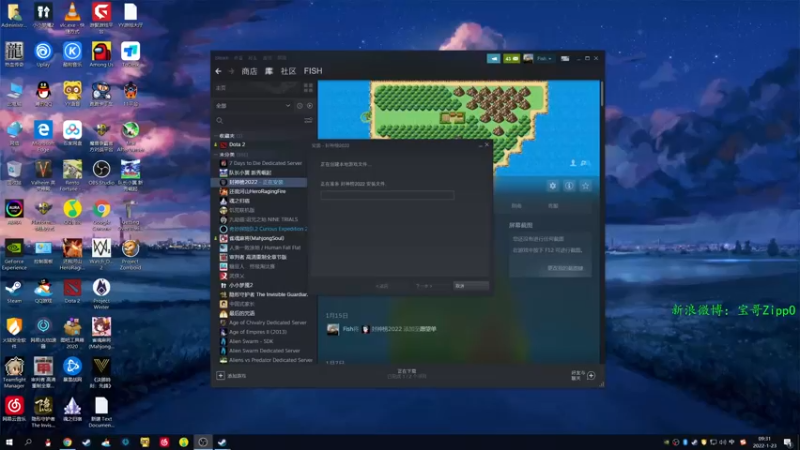
Task: Open Friends & Chat plus icon
Action: coord(591,376)
